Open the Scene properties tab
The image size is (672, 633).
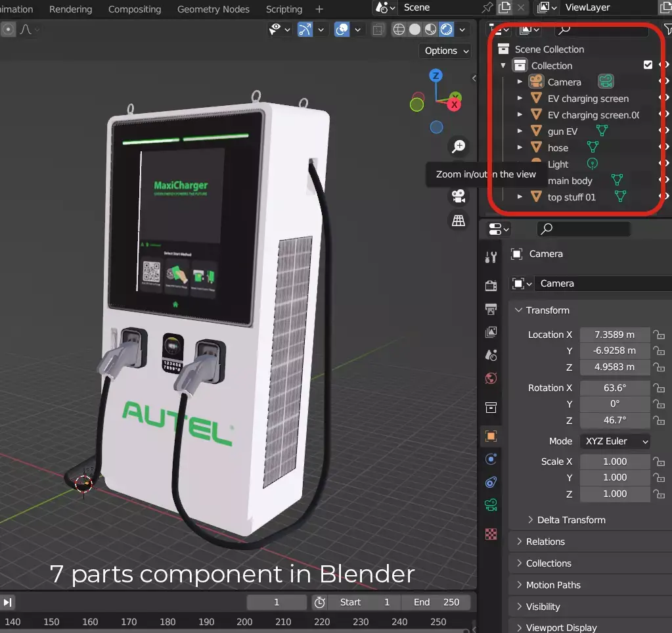click(491, 355)
